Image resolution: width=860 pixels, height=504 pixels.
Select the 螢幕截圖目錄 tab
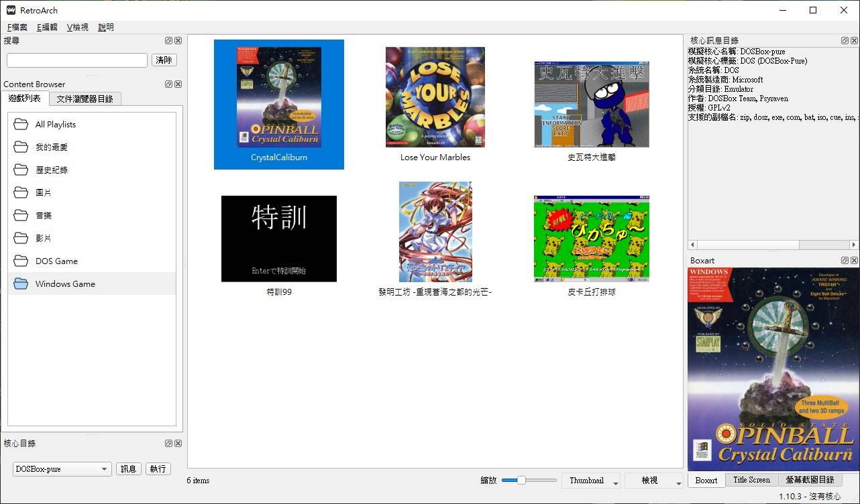(810, 480)
